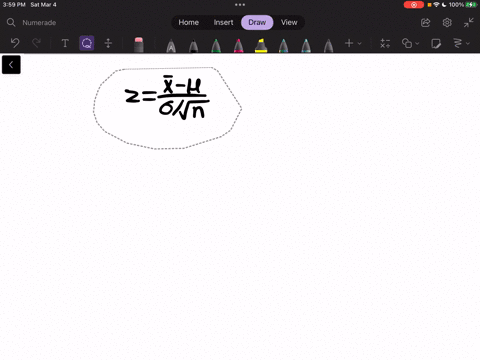Open the ink stroke style tool

458,43
